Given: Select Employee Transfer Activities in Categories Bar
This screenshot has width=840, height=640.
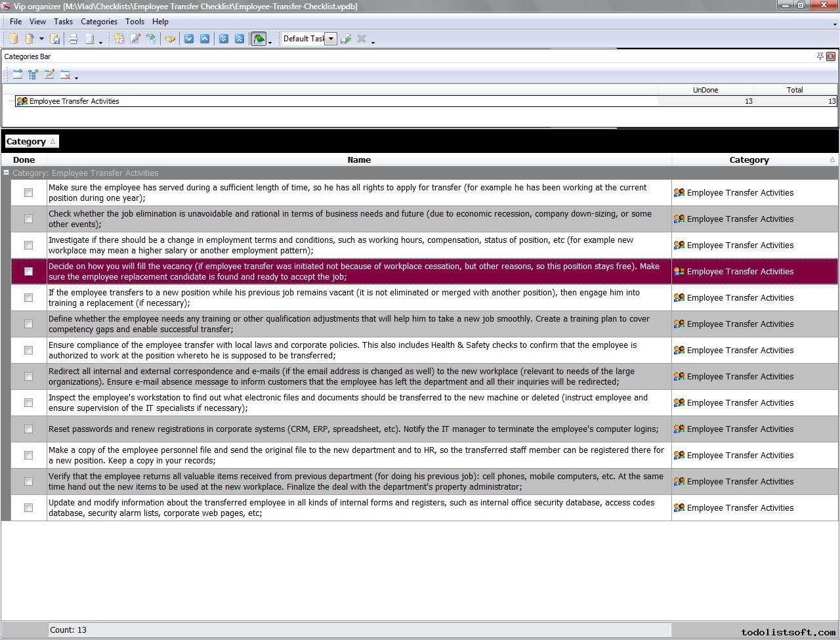Looking at the screenshot, I should [73, 101].
